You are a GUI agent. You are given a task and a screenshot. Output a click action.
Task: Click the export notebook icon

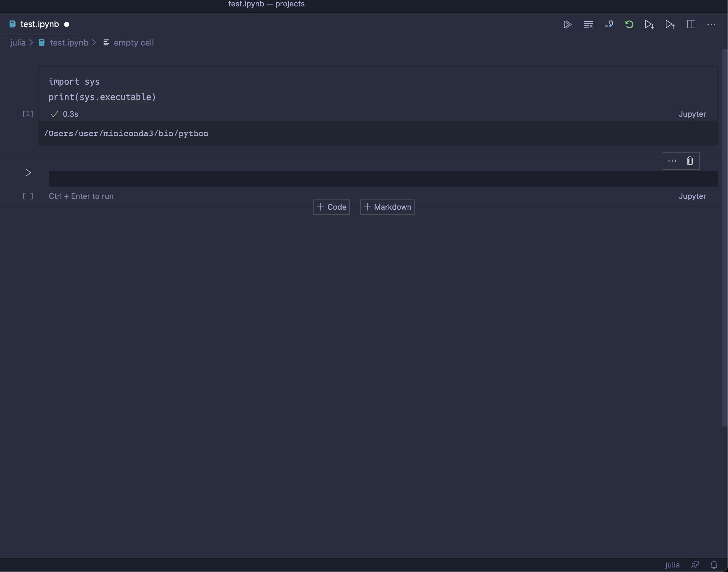[x=609, y=24]
